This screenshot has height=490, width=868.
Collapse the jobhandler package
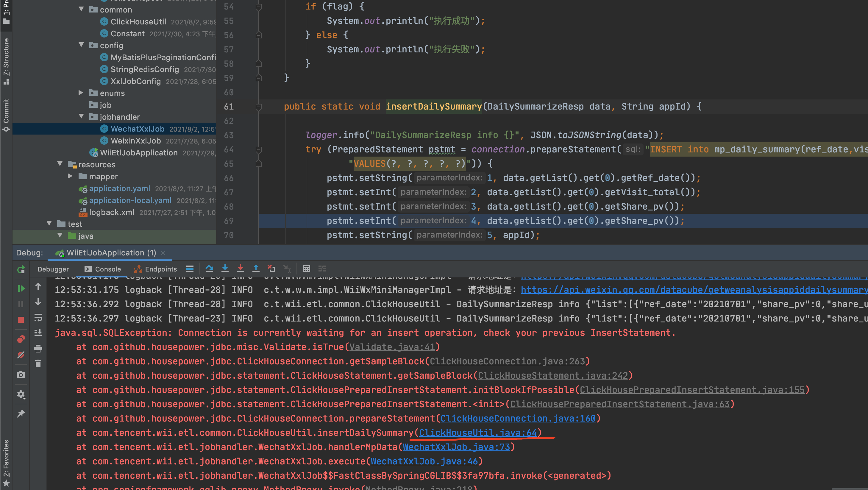point(82,117)
